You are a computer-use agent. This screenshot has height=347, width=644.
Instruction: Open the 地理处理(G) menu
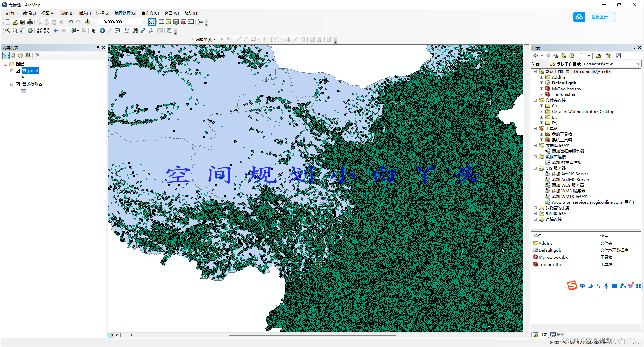[125, 13]
